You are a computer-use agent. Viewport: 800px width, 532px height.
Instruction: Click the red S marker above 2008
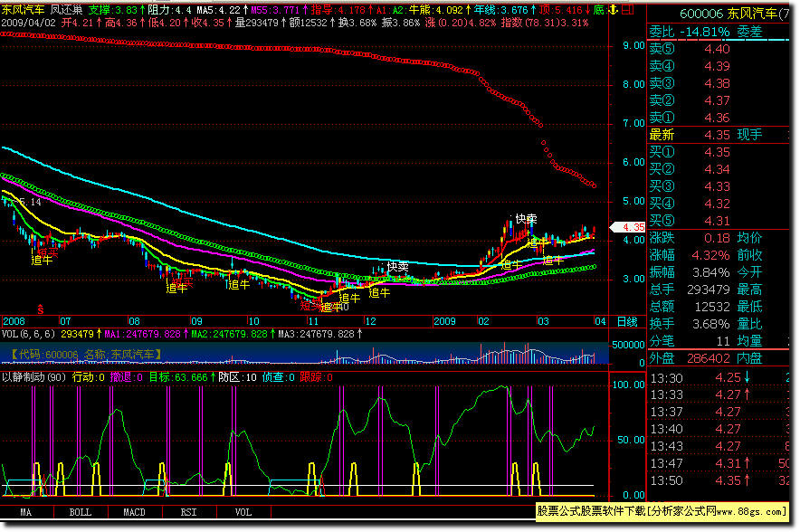pyautogui.click(x=41, y=309)
